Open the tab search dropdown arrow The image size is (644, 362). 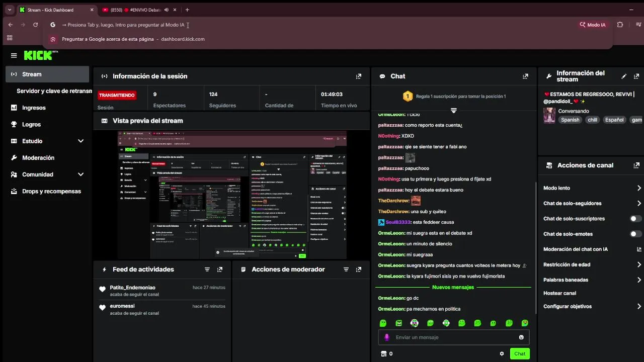coord(9,10)
